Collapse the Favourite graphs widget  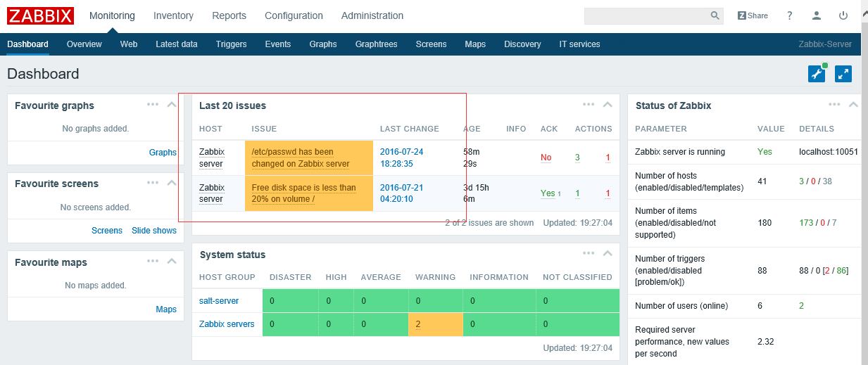pyautogui.click(x=172, y=105)
